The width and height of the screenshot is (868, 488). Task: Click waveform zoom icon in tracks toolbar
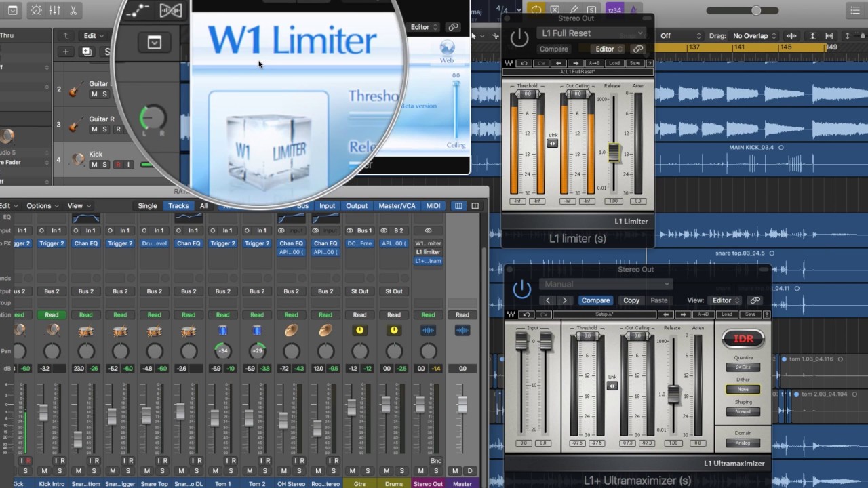(791, 36)
